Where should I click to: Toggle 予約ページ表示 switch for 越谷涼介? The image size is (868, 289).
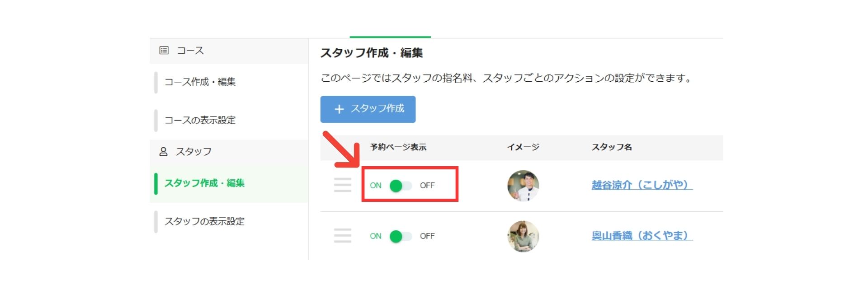(401, 186)
